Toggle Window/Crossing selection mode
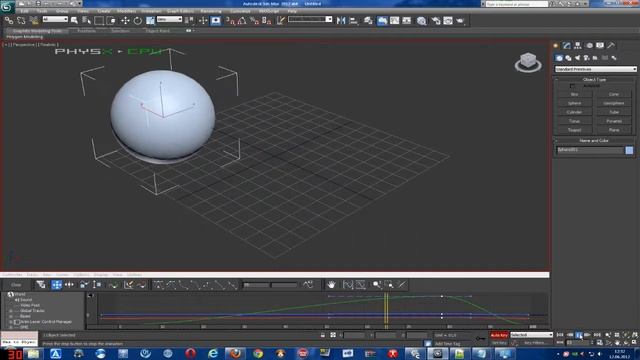 tap(111, 20)
